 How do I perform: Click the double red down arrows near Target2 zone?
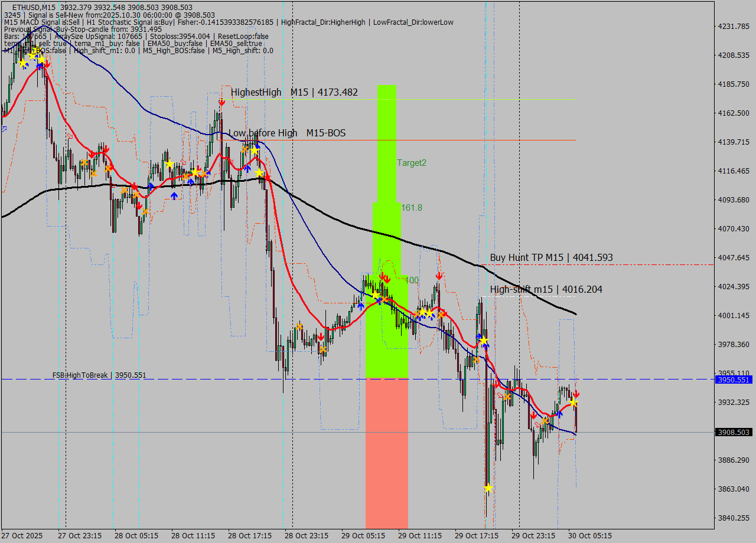(x=386, y=277)
